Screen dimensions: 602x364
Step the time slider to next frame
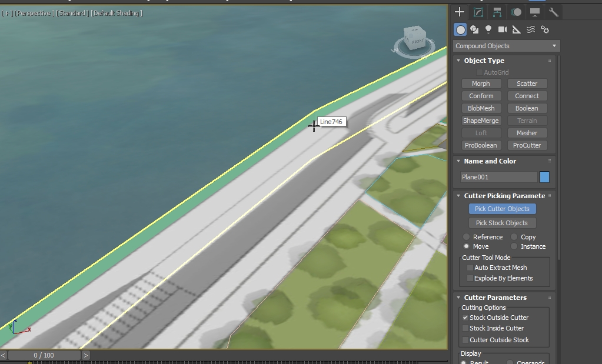[86, 355]
